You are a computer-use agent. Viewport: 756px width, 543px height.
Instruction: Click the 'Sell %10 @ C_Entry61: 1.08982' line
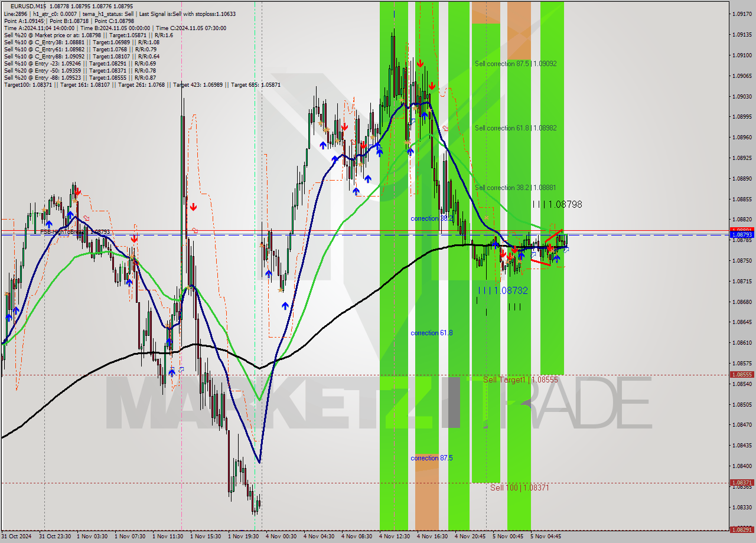click(80, 50)
